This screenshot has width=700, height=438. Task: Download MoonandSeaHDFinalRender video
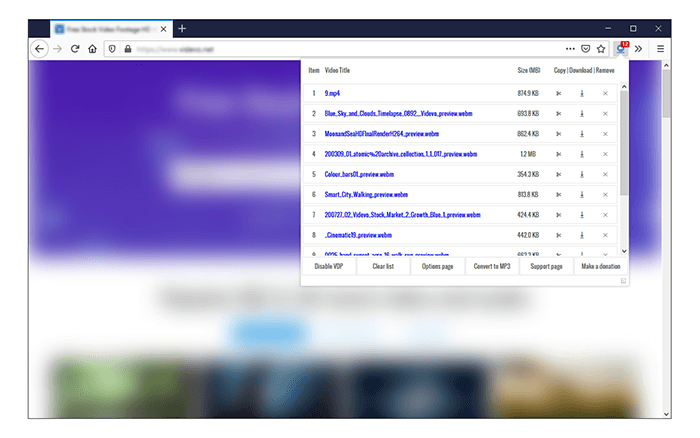582,134
